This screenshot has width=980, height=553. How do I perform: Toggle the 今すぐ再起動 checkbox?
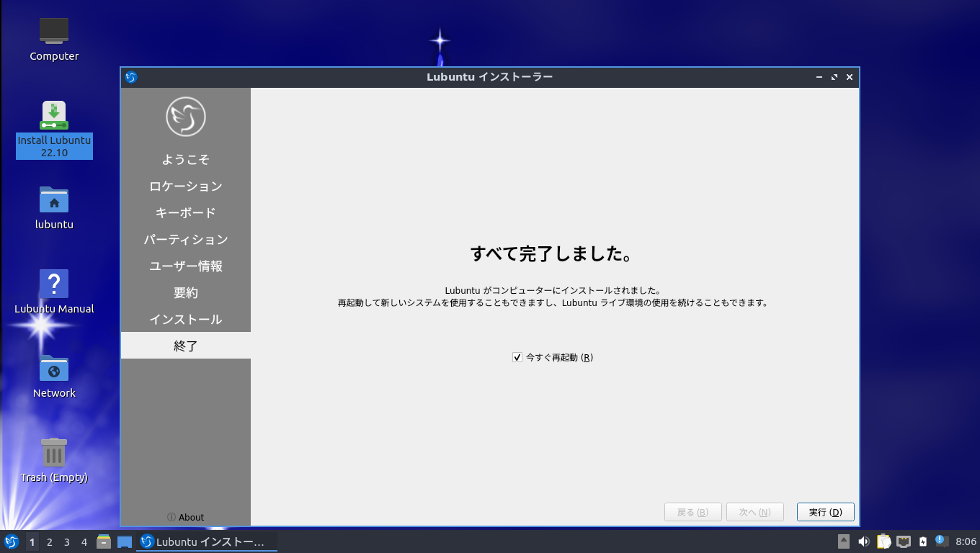point(517,357)
